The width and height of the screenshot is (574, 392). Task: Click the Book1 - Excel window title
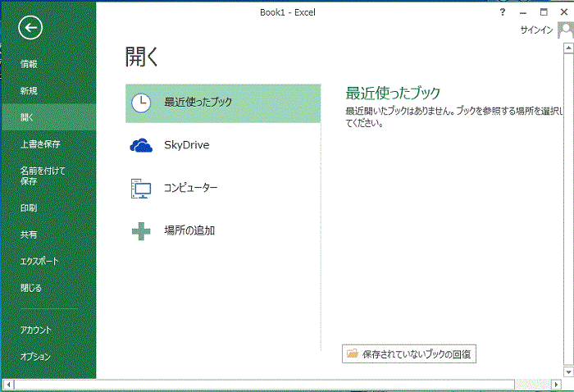tap(288, 12)
